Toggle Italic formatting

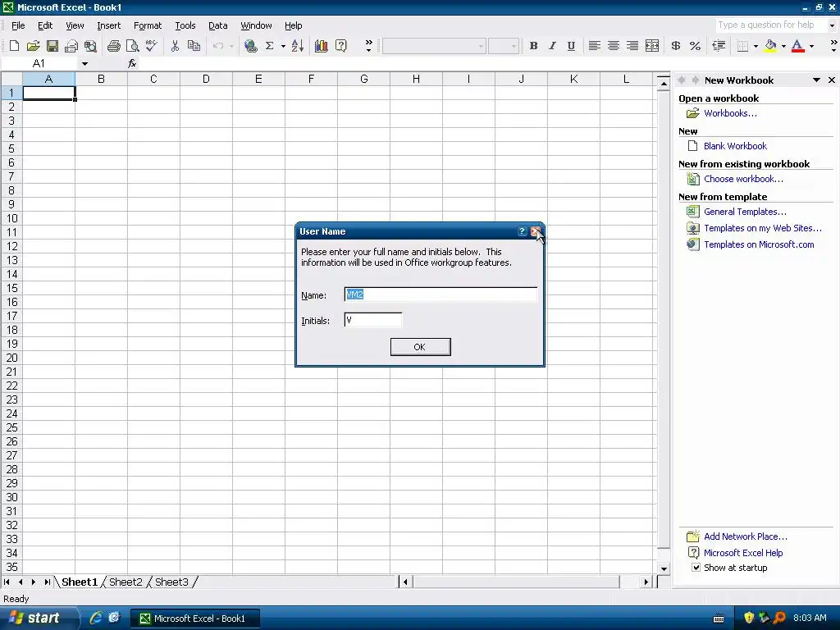tap(552, 46)
